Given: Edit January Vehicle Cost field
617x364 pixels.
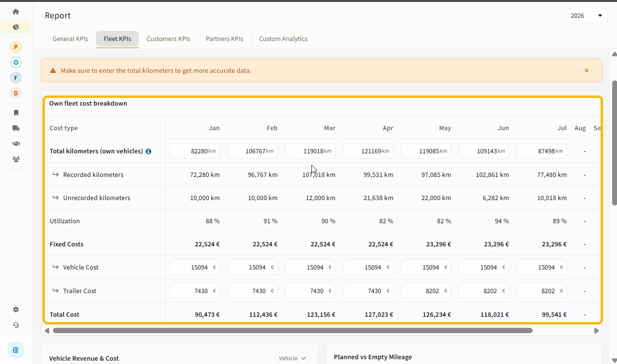Looking at the screenshot, I should (195, 267).
